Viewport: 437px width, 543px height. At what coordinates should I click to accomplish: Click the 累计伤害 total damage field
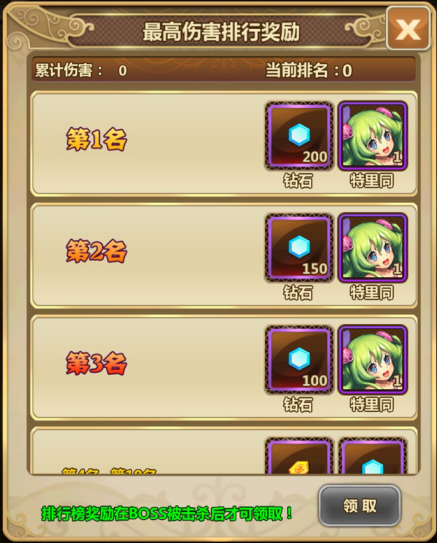(x=81, y=71)
